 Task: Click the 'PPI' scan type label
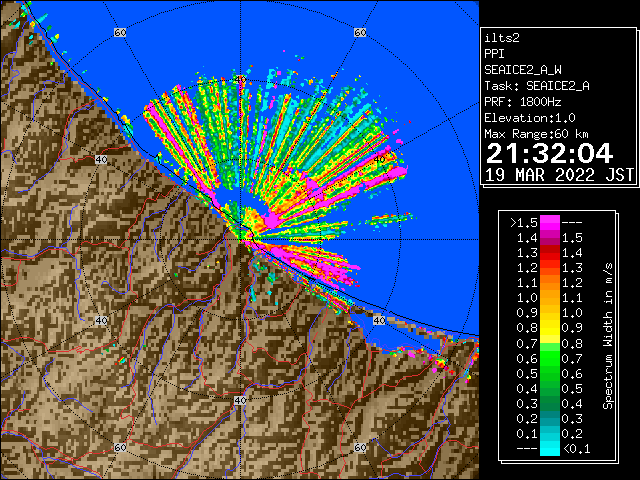[494, 54]
